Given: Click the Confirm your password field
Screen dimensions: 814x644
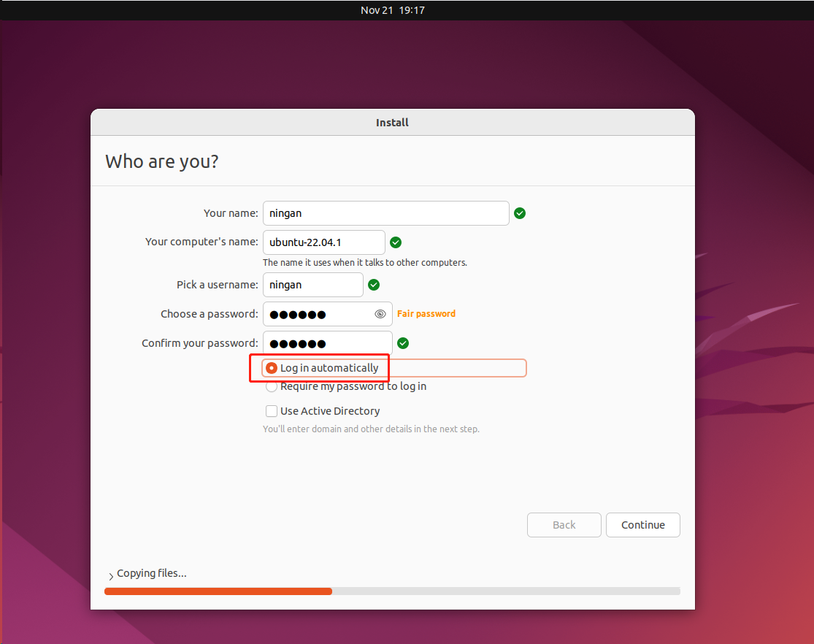Looking at the screenshot, I should pyautogui.click(x=328, y=343).
